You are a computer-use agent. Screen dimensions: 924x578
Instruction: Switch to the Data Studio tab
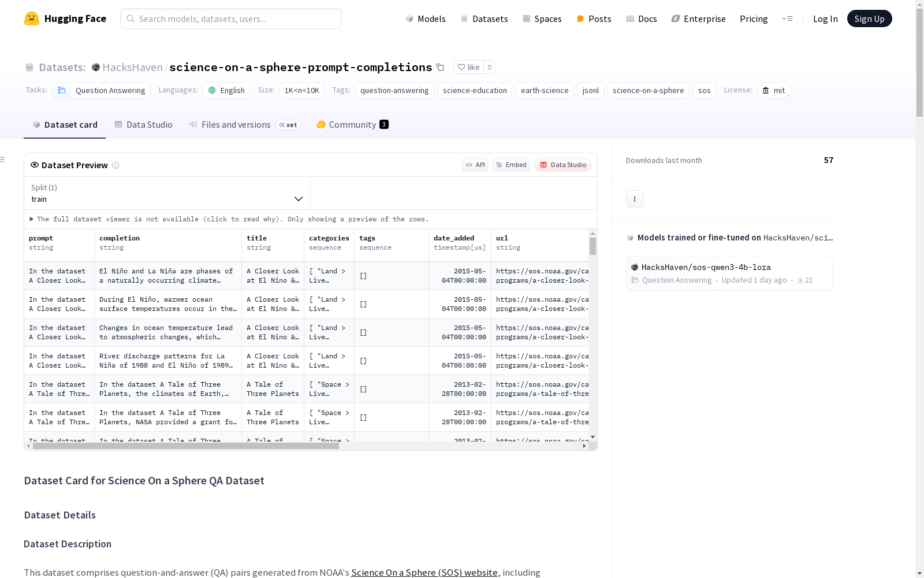point(144,125)
